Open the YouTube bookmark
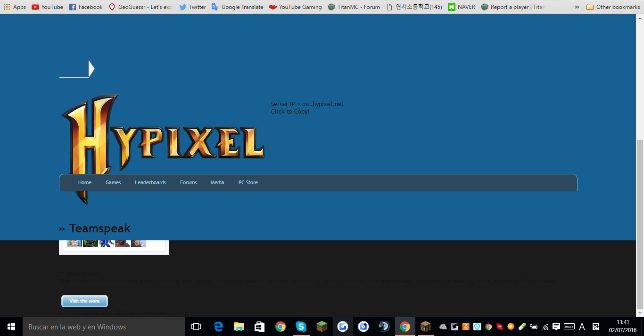The image size is (644, 336). point(47,7)
